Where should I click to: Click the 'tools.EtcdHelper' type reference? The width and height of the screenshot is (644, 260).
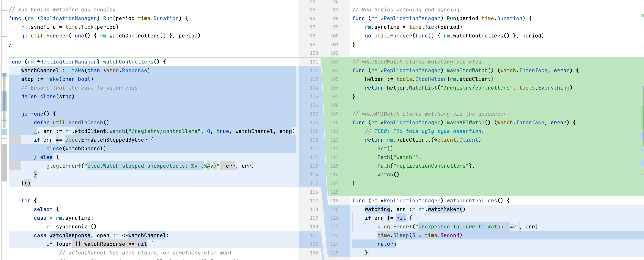[x=421, y=79]
